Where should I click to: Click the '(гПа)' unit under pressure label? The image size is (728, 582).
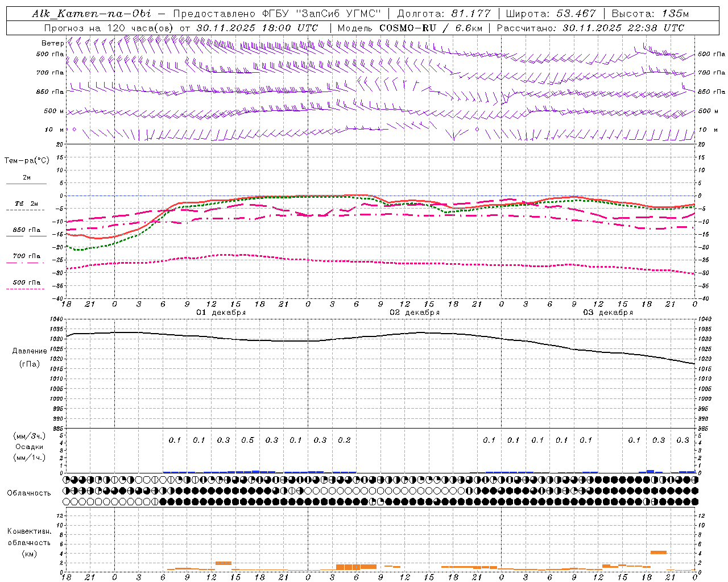pos(30,364)
